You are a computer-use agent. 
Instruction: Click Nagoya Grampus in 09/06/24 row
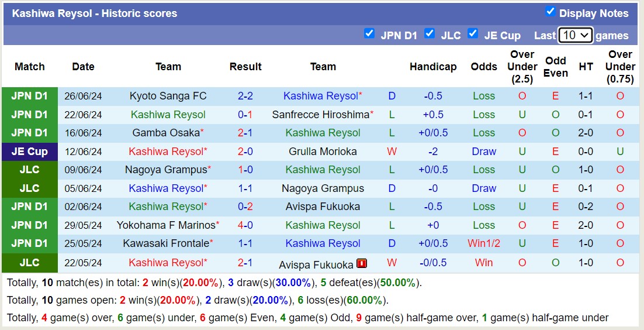click(x=166, y=170)
